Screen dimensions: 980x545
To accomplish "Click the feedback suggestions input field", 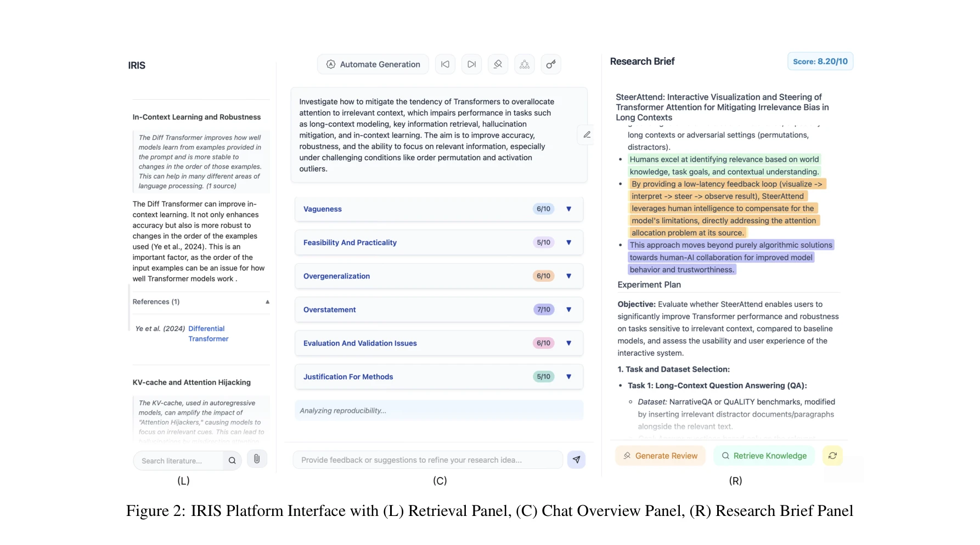I will tap(428, 460).
